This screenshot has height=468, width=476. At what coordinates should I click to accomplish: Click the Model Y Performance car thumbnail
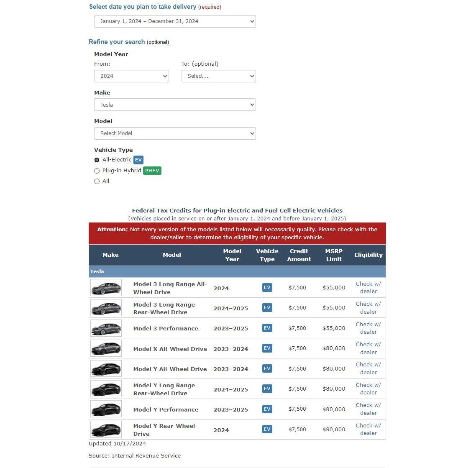click(106, 409)
